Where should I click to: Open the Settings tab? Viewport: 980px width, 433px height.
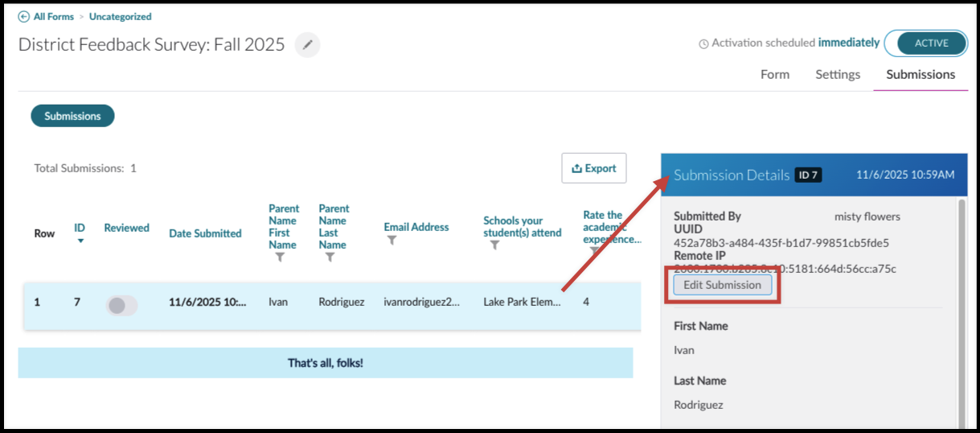[x=838, y=74]
